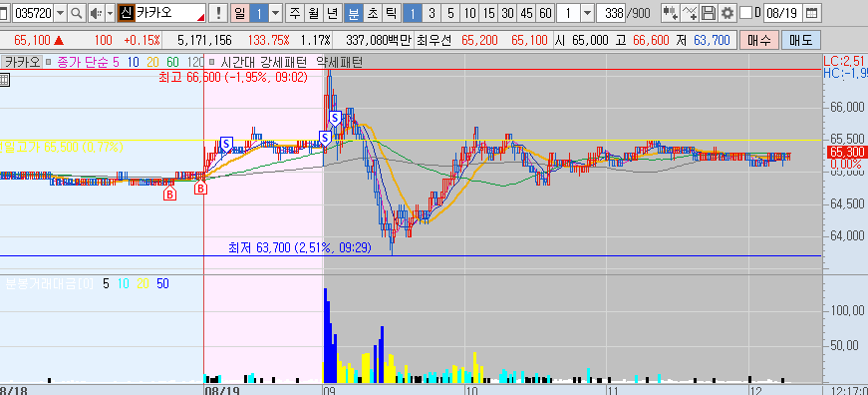Select the 년 yearly chart period
868x395 pixels.
pyautogui.click(x=332, y=13)
